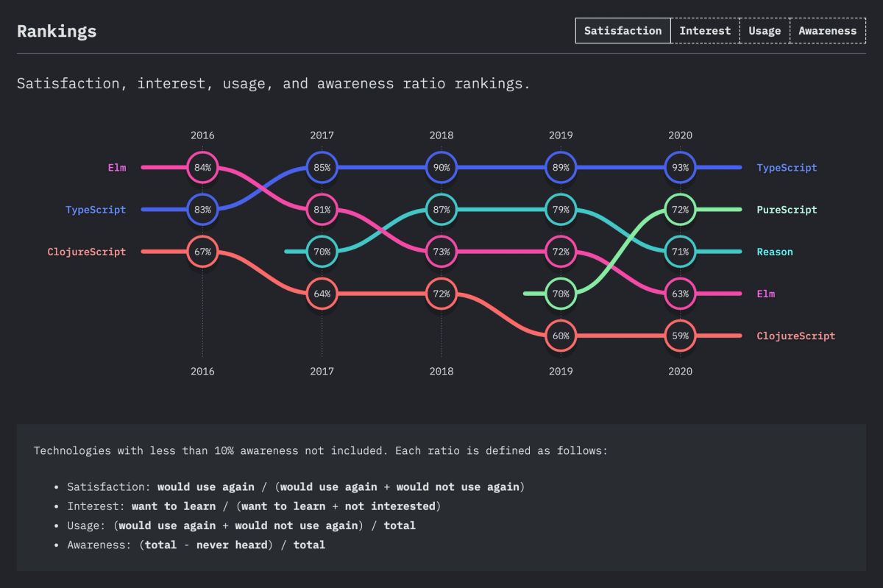Click the bottom 2019 year label
The height and width of the screenshot is (588, 883).
coord(561,371)
